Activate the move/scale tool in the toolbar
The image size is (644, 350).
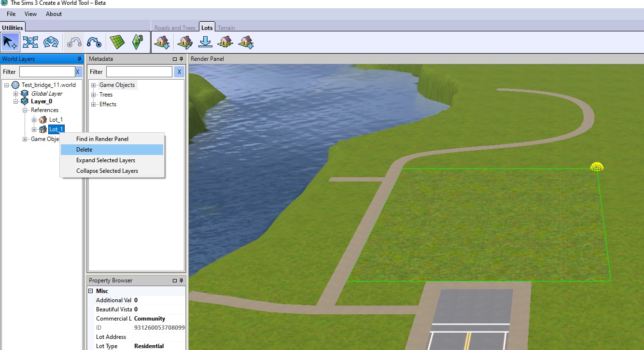[30, 42]
